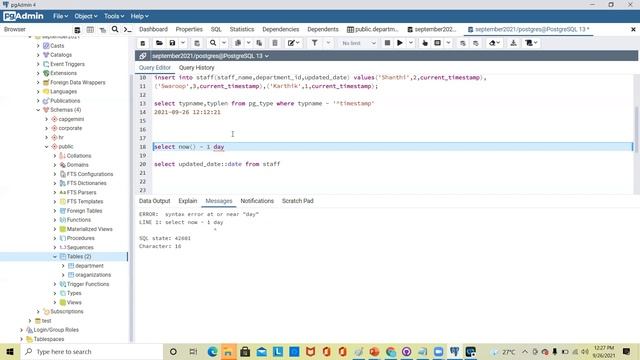
Task: Open the execute options dropdown arrow
Action: pos(411,43)
